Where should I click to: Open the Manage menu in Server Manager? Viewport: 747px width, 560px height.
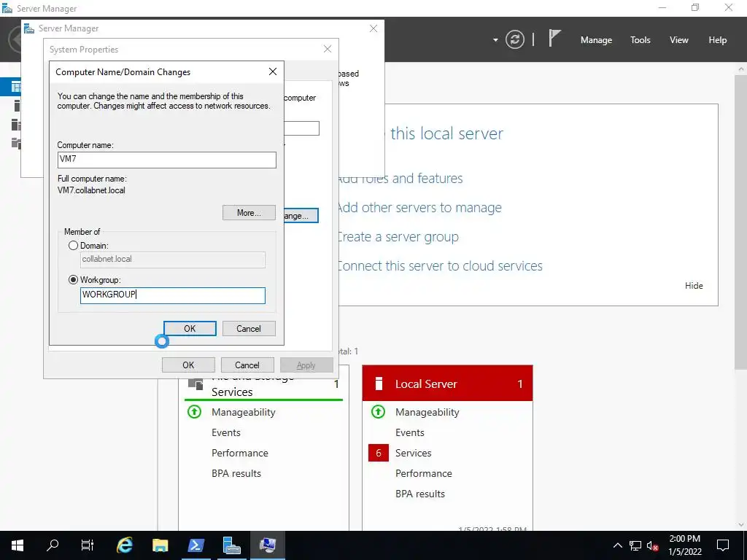tap(596, 40)
